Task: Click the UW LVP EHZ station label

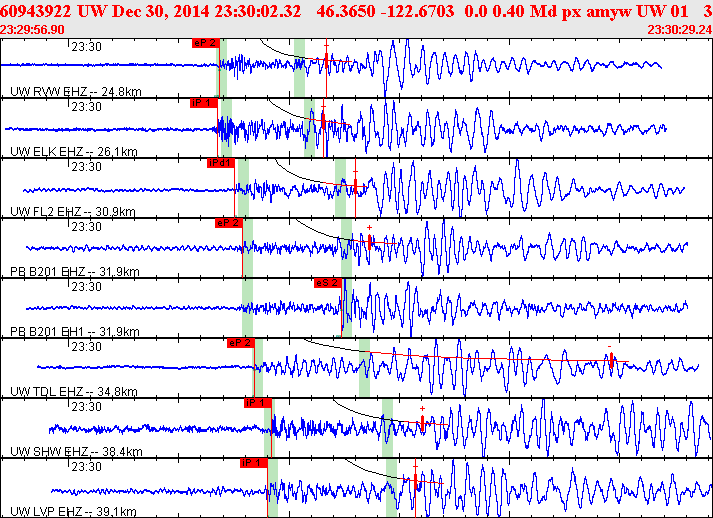Action: pyautogui.click(x=73, y=512)
